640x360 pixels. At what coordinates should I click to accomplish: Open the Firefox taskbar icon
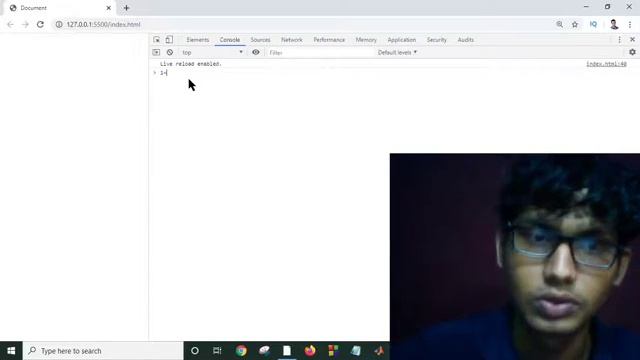pos(310,351)
